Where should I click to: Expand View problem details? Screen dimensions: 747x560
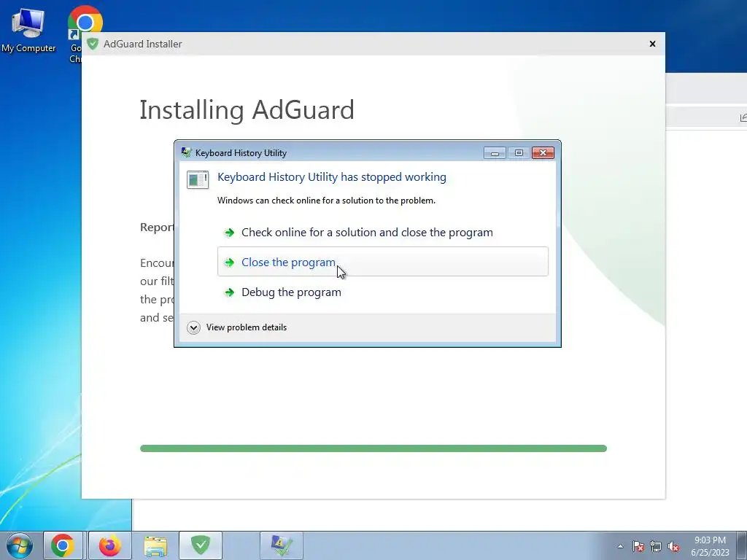click(x=237, y=327)
